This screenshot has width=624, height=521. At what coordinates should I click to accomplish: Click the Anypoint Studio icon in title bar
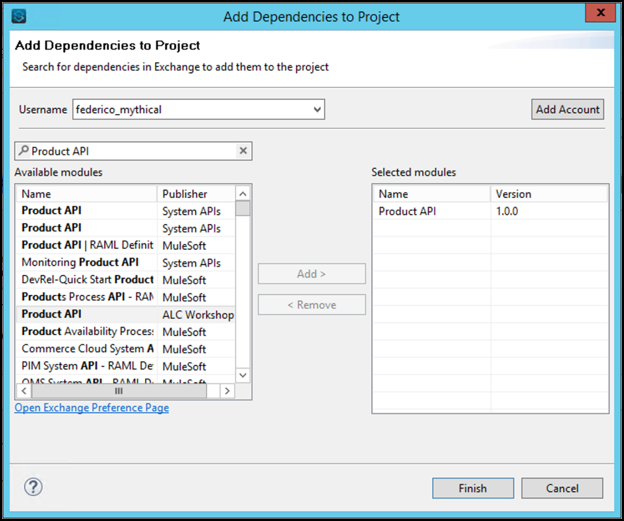point(19,16)
